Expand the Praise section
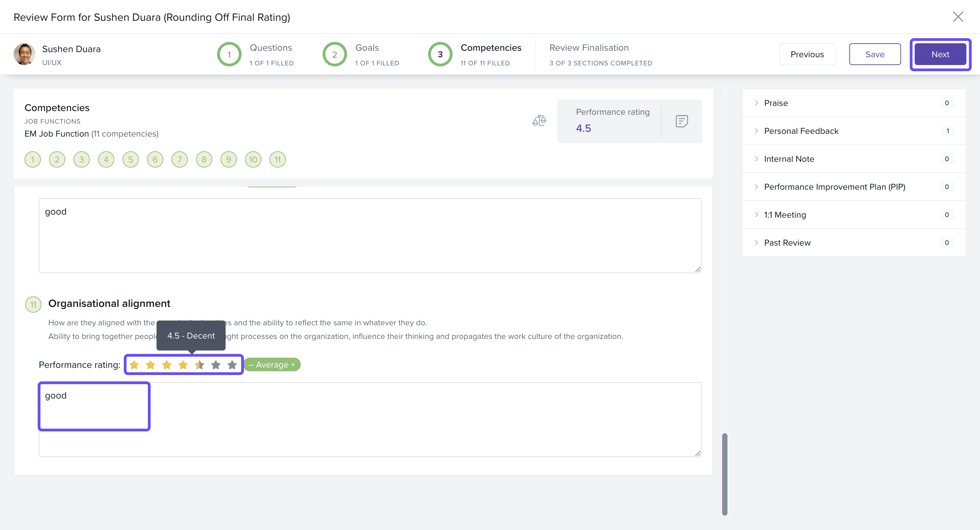Image resolution: width=980 pixels, height=530 pixels. [x=776, y=103]
